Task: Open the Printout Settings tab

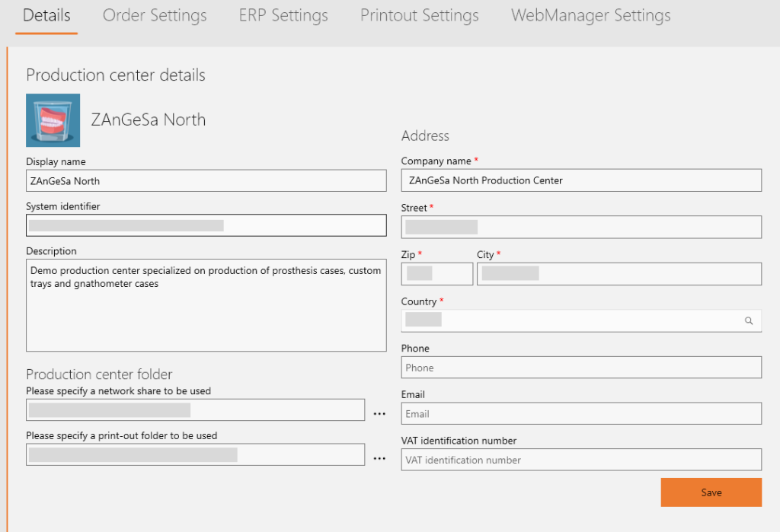Action: click(x=420, y=15)
